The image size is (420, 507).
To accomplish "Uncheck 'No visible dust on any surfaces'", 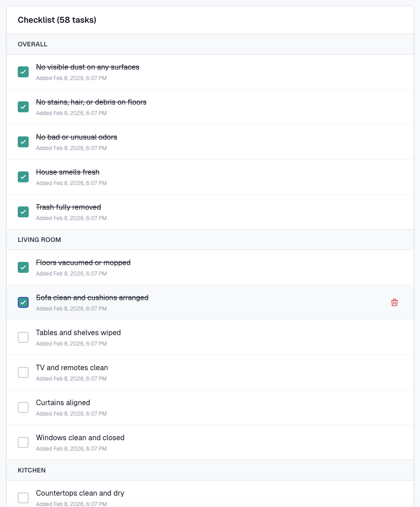I will tap(23, 71).
